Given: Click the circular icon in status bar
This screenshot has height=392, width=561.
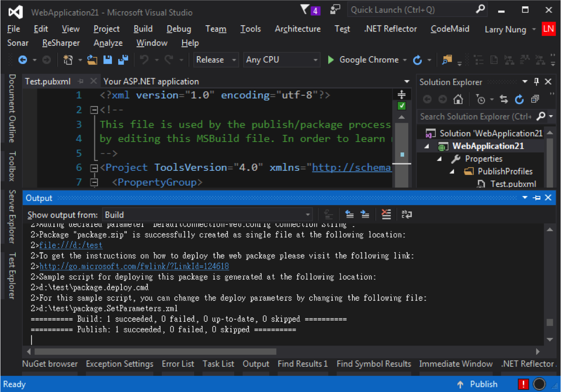Looking at the screenshot, I should click(x=539, y=384).
